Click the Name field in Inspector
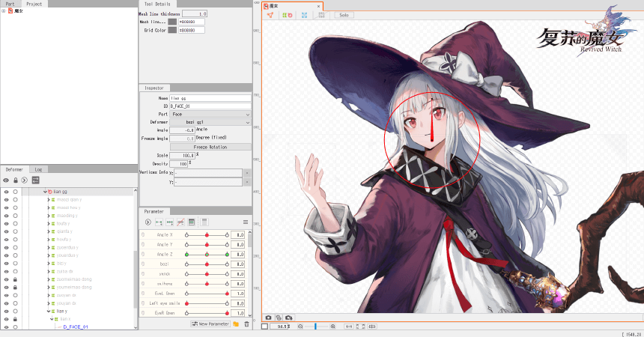644x337 pixels. 210,98
